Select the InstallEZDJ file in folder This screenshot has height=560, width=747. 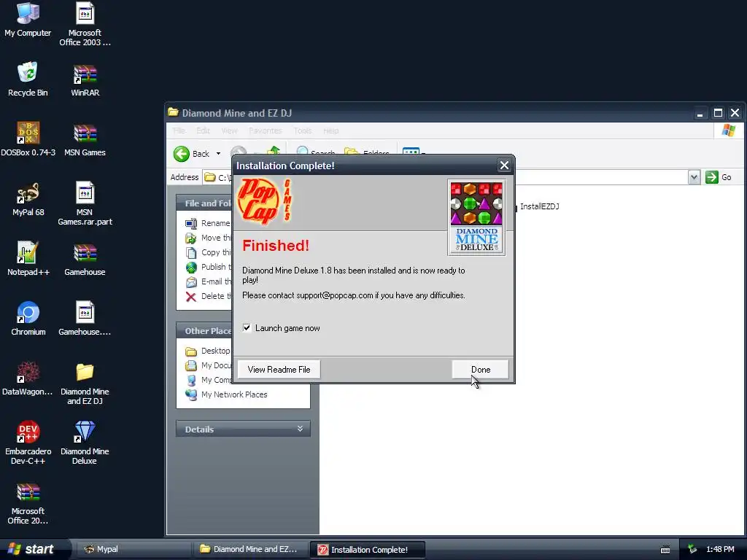[539, 206]
